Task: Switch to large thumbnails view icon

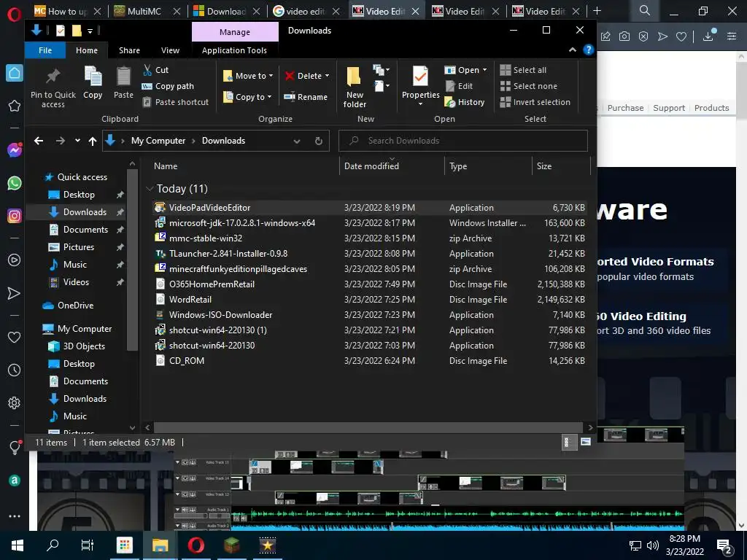Action: point(586,442)
